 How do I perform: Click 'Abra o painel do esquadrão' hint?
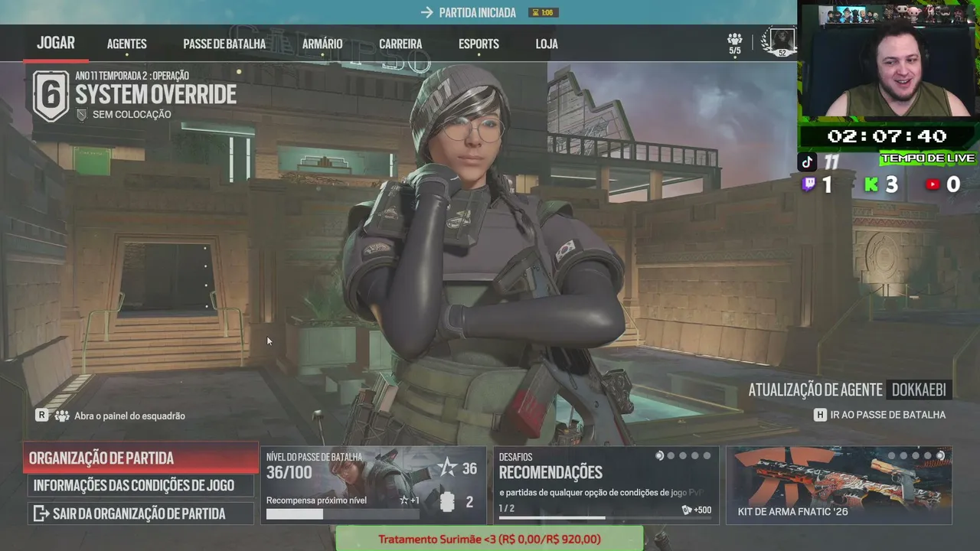coord(129,416)
